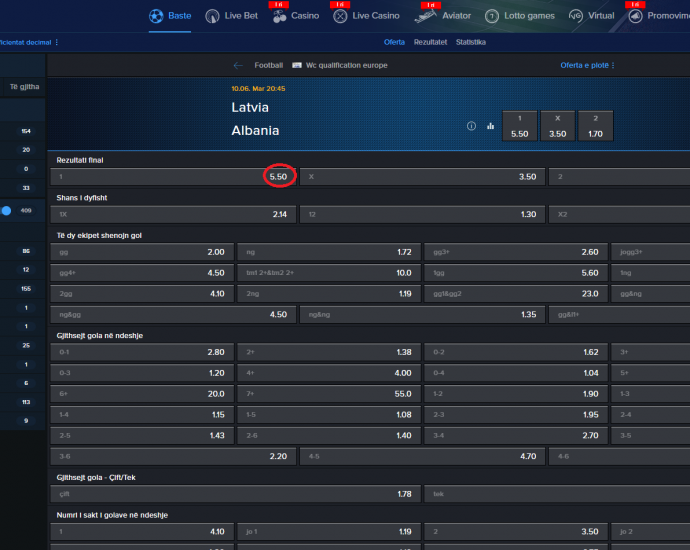Select total goals 7+ at 55.0
Screen dimensions: 690x550
(x=329, y=394)
